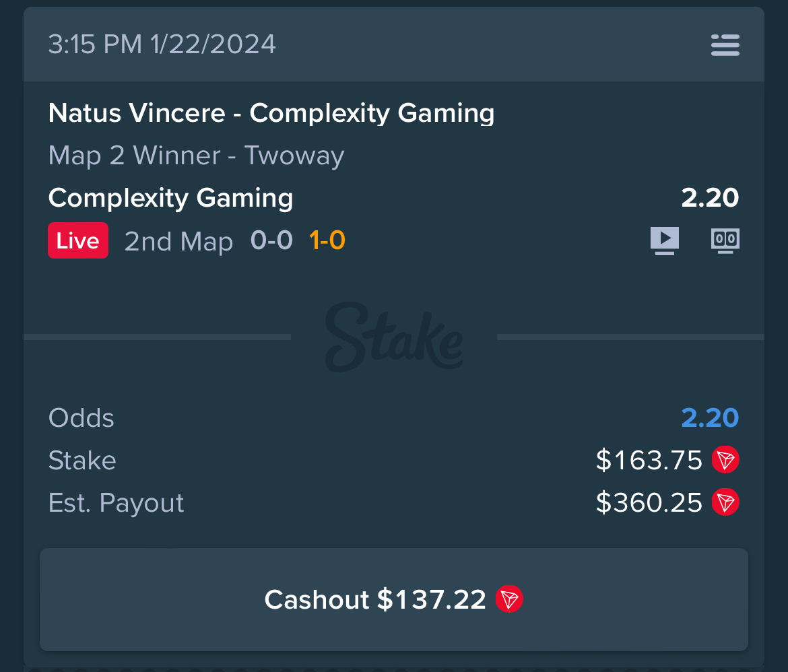Open the hamburger menu on the bet slip
Image resolution: width=788 pixels, height=672 pixels.
click(x=725, y=44)
